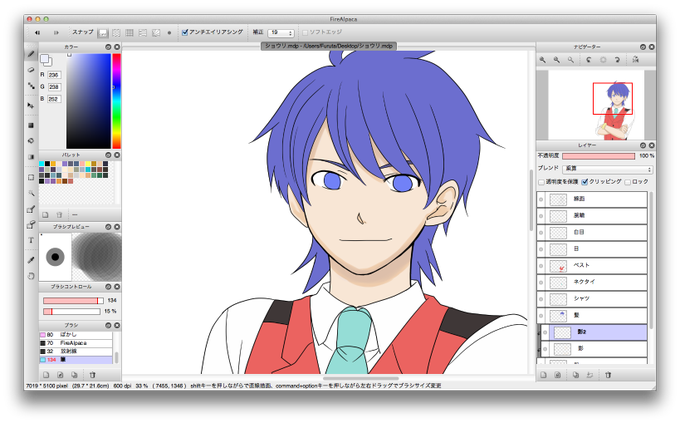
Task: Zoom in using first Navigator magnifier
Action: (543, 60)
